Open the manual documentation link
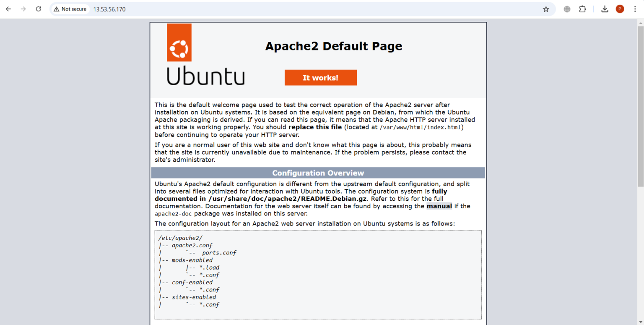This screenshot has width=644, height=325. (x=439, y=206)
